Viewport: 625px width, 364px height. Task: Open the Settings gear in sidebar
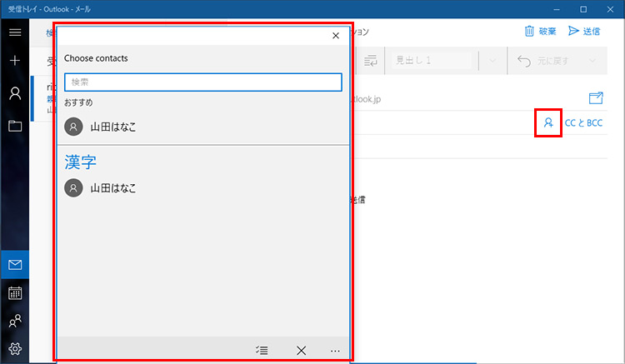[x=14, y=349]
